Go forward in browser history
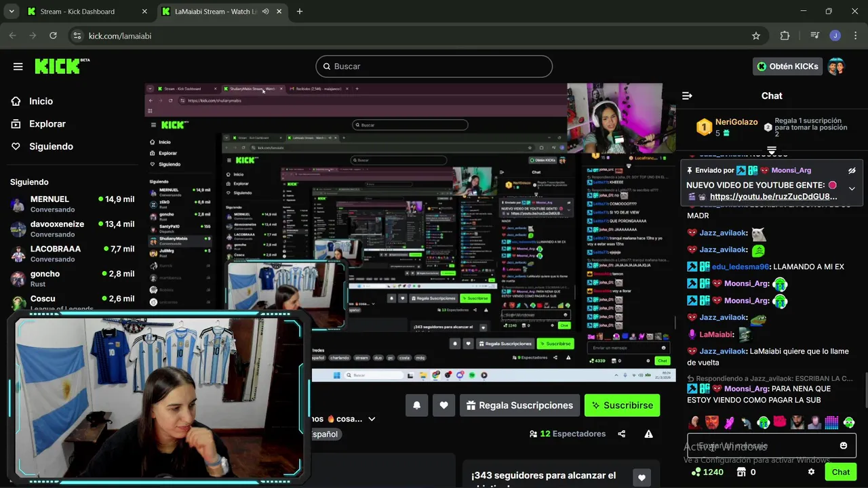The width and height of the screenshot is (868, 488). (x=33, y=36)
